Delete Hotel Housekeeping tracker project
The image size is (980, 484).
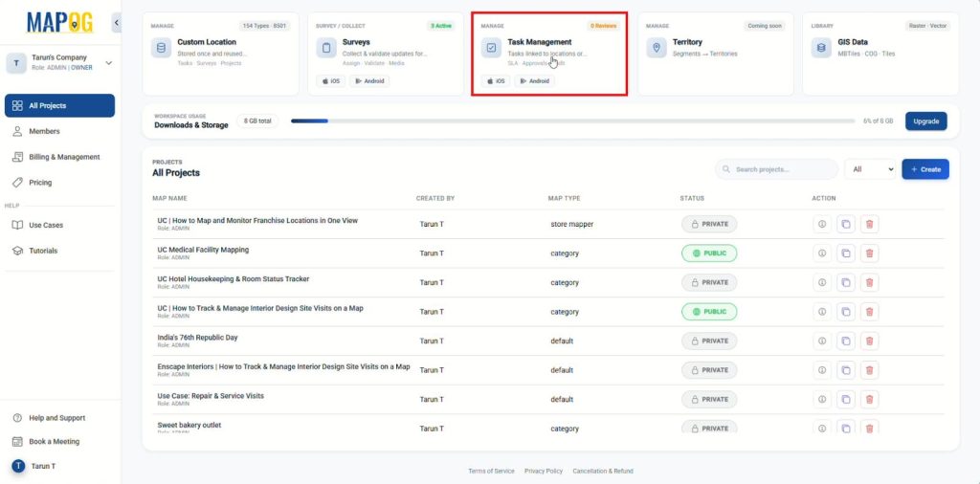coord(869,282)
